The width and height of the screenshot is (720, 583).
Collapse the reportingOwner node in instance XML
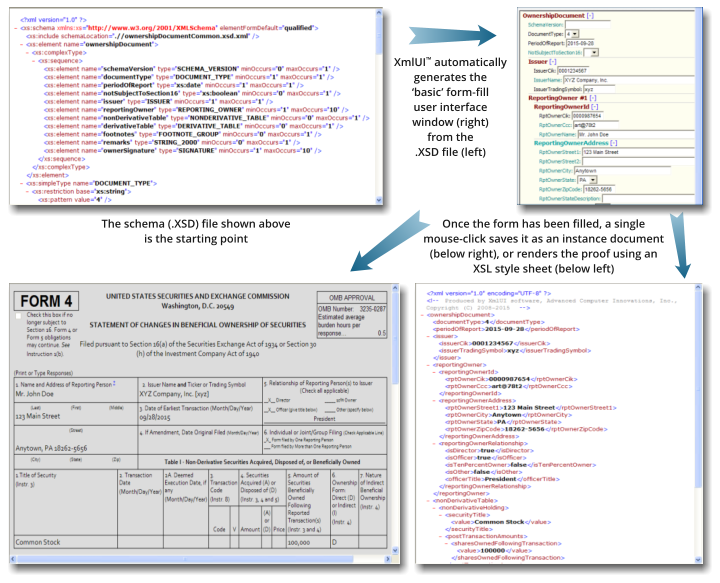[428, 365]
